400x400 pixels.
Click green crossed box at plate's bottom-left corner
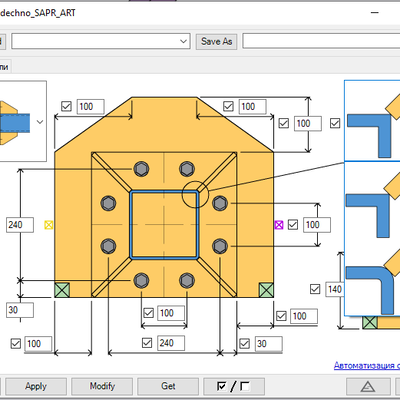pos(62,290)
